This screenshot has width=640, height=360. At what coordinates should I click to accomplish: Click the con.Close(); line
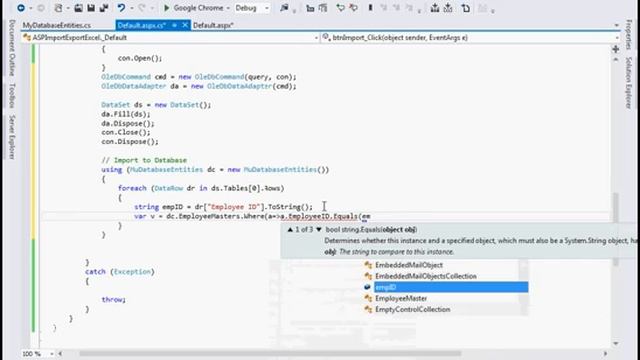[x=126, y=133]
